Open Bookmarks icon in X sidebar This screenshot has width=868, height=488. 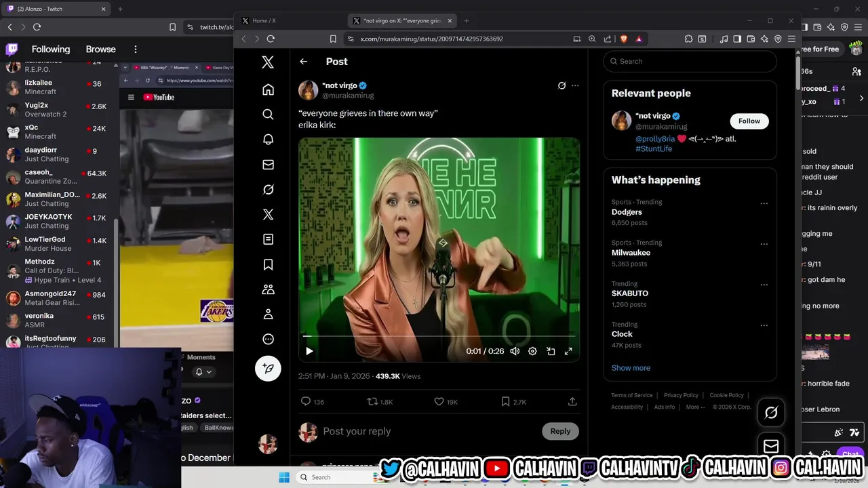[x=268, y=264]
